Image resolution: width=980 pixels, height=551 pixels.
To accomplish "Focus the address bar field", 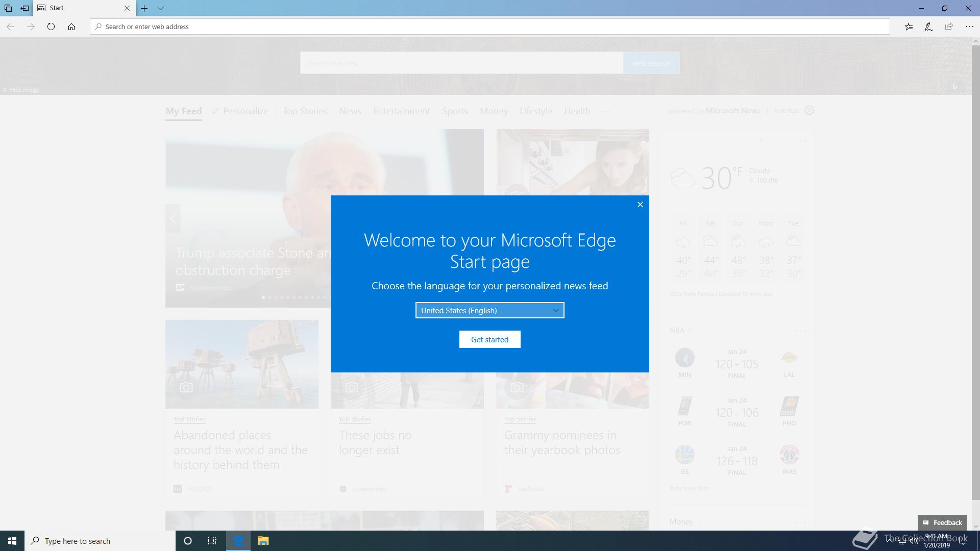I will [x=490, y=27].
